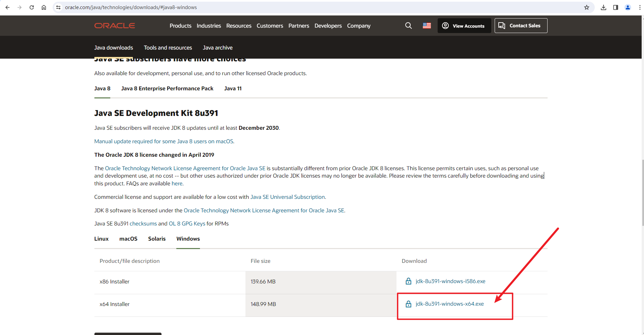Open Java SE Universal Subscription link
The height and width of the screenshot is (335, 644).
288,197
